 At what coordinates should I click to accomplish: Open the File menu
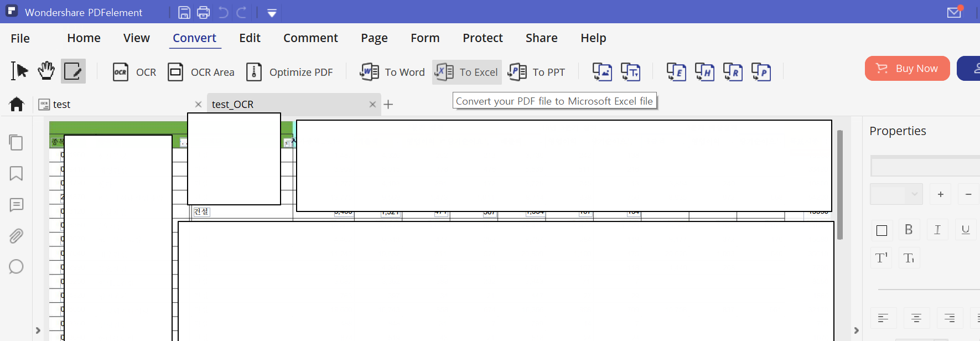(x=20, y=38)
